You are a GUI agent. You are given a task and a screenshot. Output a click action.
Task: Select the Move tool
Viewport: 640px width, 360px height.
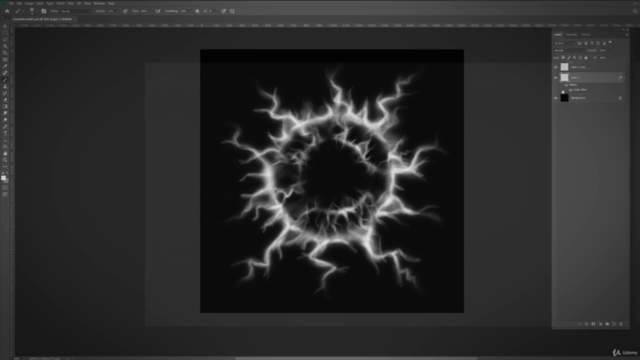[5, 26]
